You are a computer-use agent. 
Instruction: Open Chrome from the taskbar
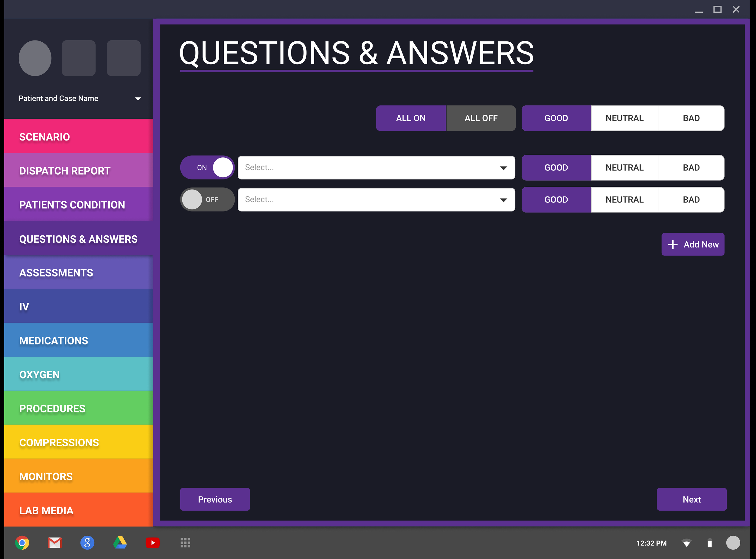coord(22,543)
